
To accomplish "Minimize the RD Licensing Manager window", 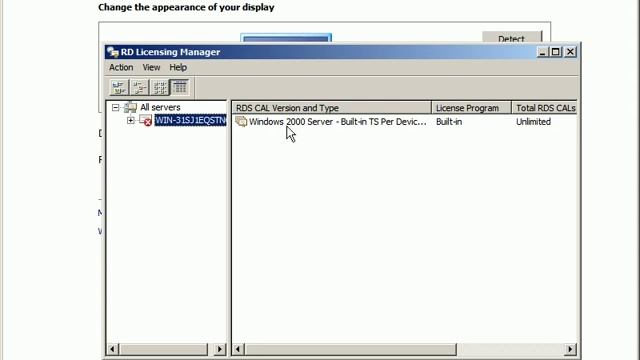I will point(542,52).
